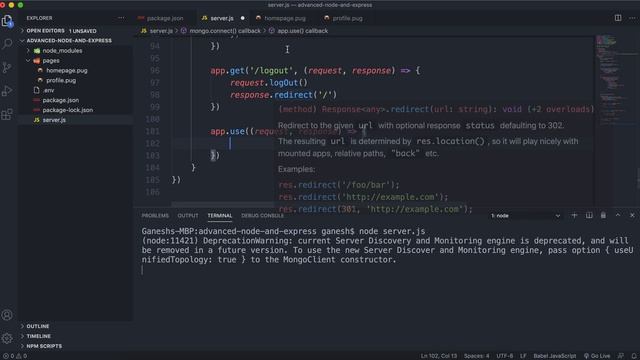Open the notifications bell icon

[x=634, y=356]
